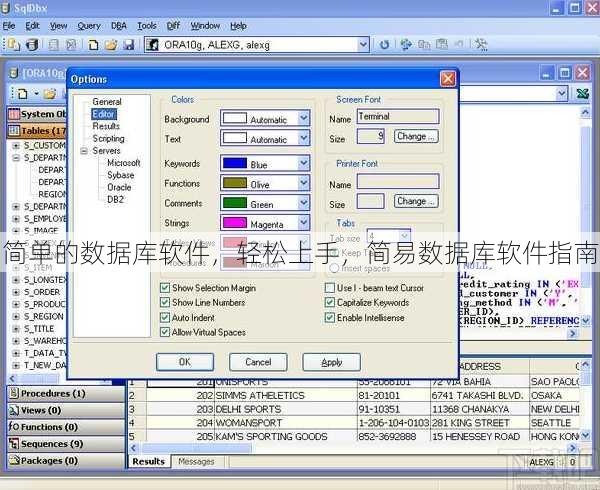Toggle Show Line Numbers checkbox
600x490 pixels.
(165, 303)
